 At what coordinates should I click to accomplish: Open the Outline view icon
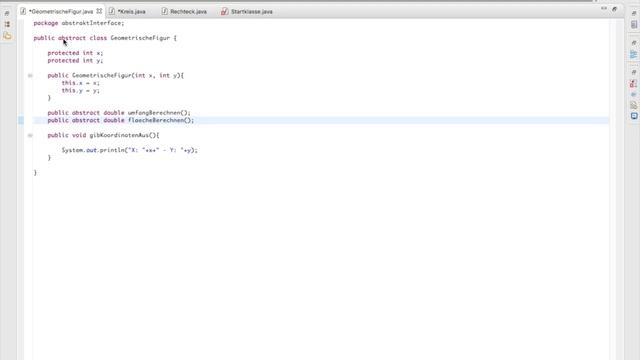(634, 54)
